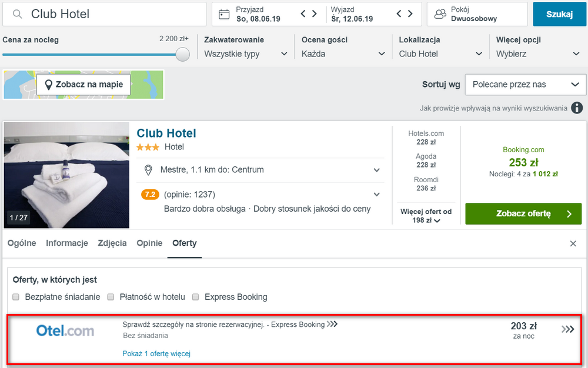Screen dimensions: 588x368
Task: Move departure date one day back
Action: pos(399,14)
